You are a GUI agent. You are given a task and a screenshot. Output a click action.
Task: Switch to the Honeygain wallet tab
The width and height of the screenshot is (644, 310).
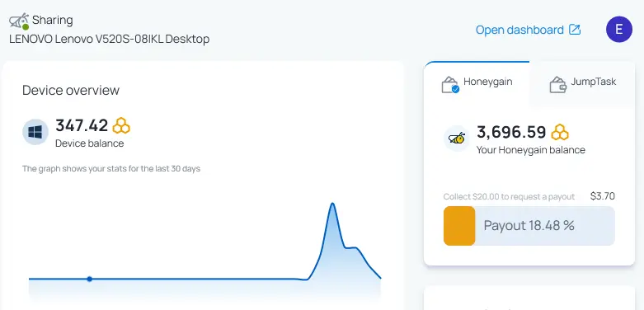click(477, 85)
